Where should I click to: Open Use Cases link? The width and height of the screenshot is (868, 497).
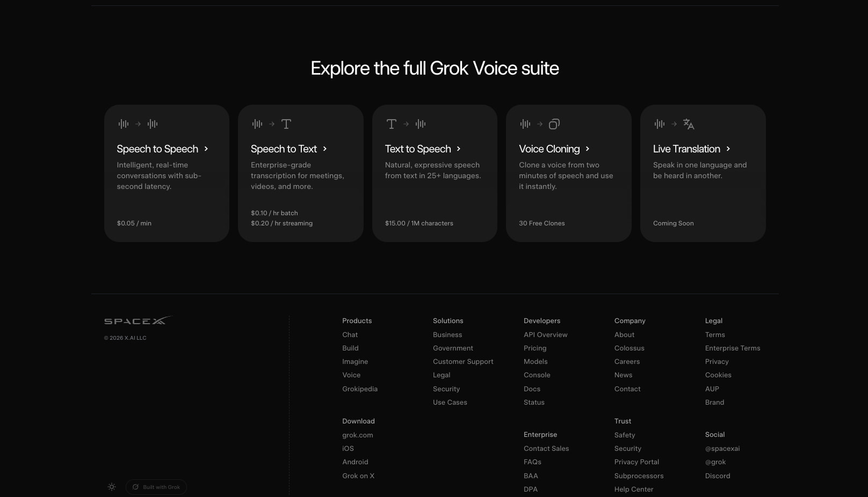[x=450, y=402]
